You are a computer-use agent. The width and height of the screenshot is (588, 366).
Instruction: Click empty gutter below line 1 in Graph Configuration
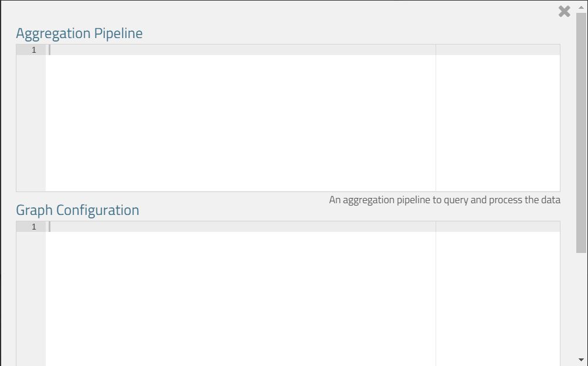(x=31, y=299)
